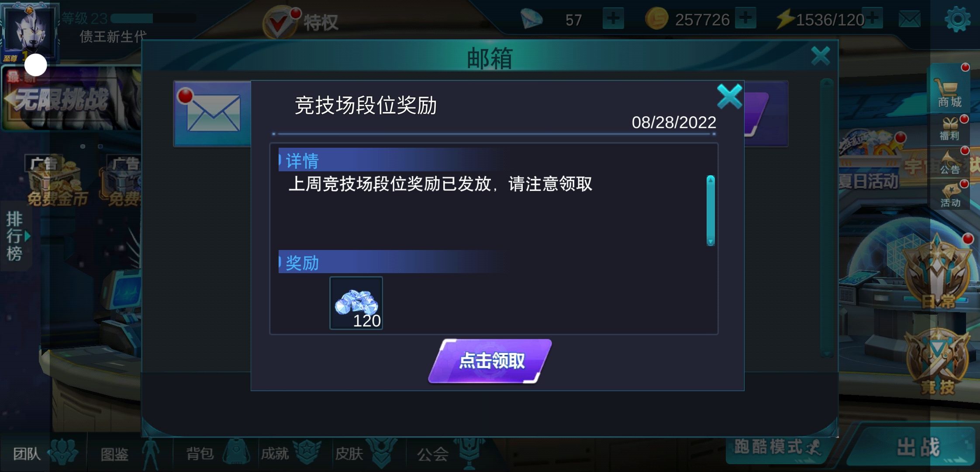This screenshot has width=980, height=472.
Task: Close the 邮箱 mailbox window
Action: click(x=820, y=56)
